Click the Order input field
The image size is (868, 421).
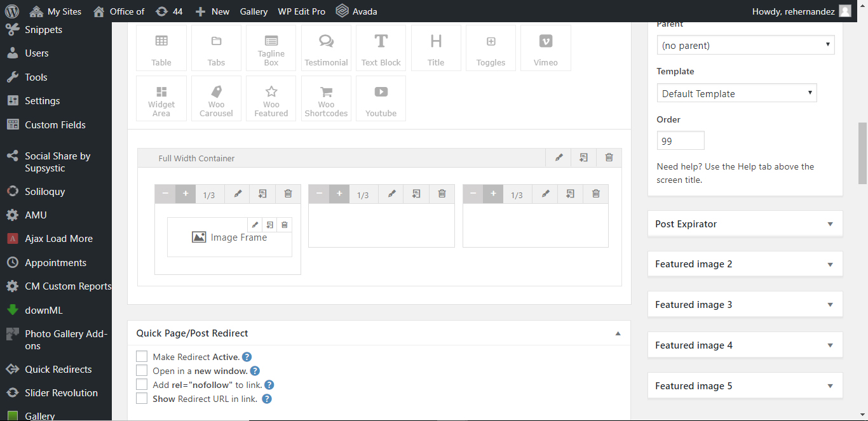tap(681, 141)
